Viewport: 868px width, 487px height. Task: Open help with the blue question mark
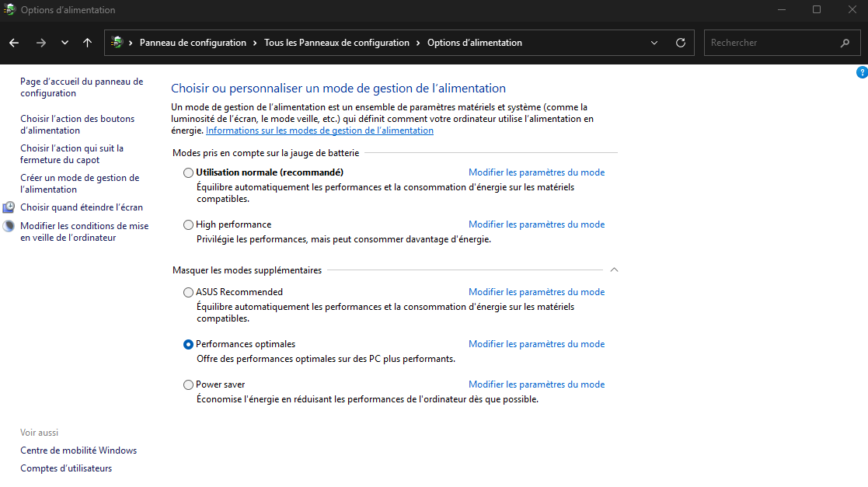[x=862, y=72]
